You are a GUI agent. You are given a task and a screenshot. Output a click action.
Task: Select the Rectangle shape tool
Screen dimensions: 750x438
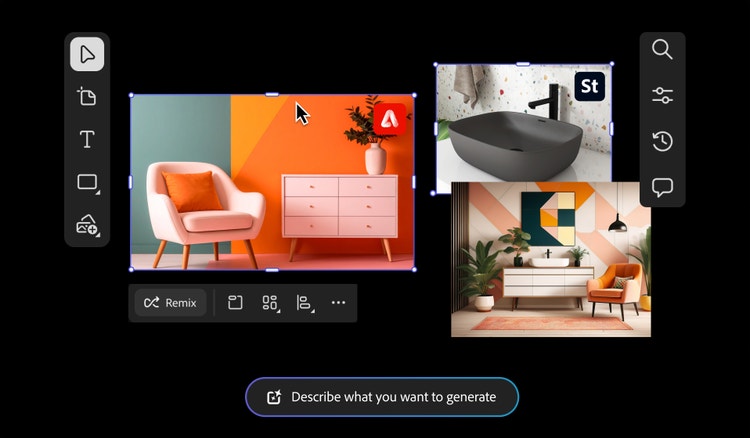pos(88,183)
